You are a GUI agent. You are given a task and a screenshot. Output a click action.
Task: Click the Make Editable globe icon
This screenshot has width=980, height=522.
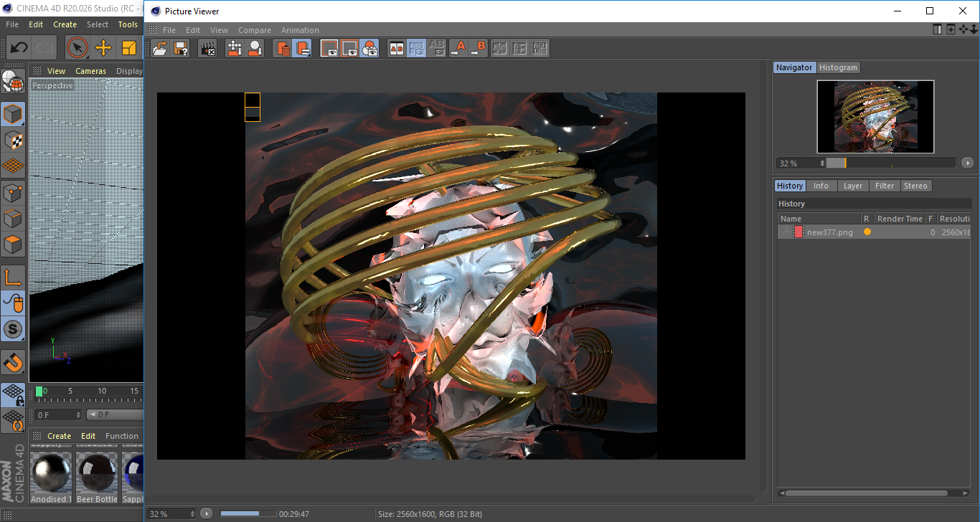pyautogui.click(x=13, y=81)
